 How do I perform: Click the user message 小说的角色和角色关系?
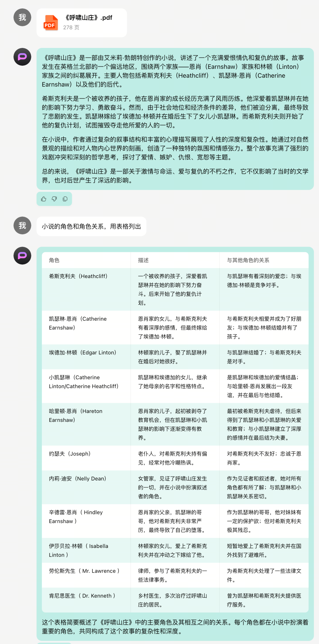pos(91,227)
